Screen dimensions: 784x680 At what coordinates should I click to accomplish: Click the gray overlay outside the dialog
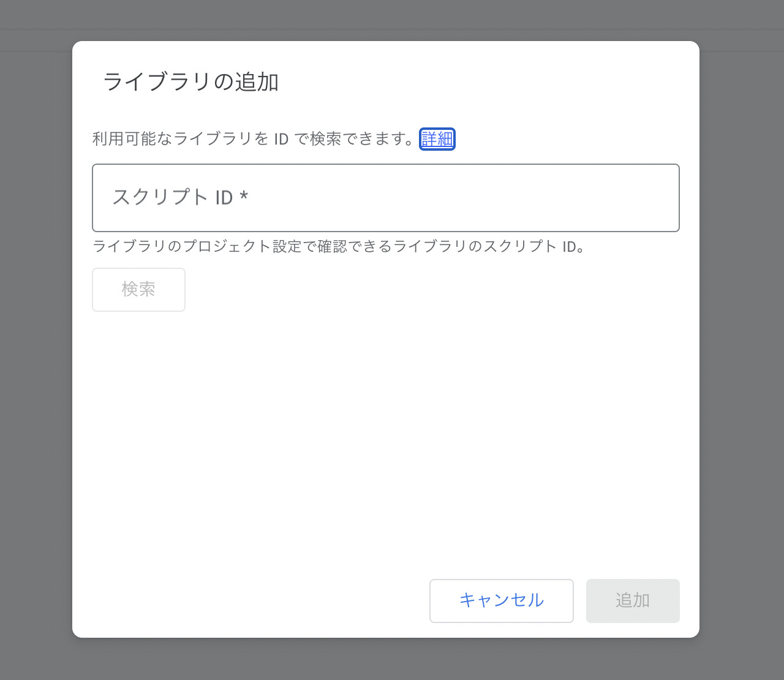pos(37,340)
